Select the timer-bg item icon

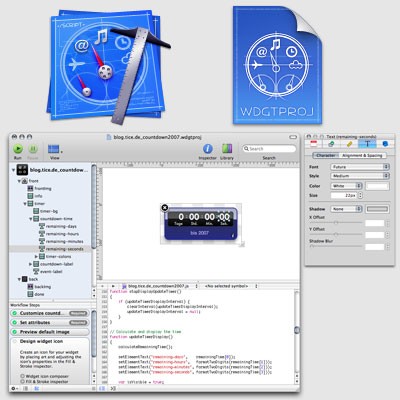pos(36,211)
